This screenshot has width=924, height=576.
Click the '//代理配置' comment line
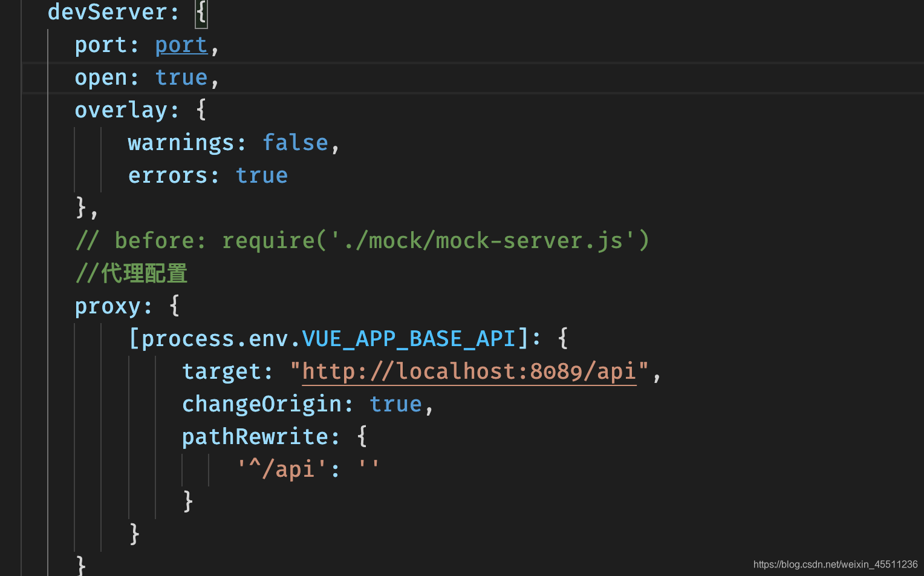[131, 273]
